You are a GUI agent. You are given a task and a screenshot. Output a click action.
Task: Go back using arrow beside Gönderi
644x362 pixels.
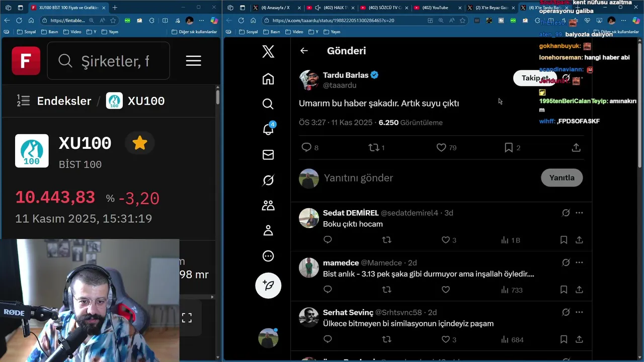coord(304,51)
